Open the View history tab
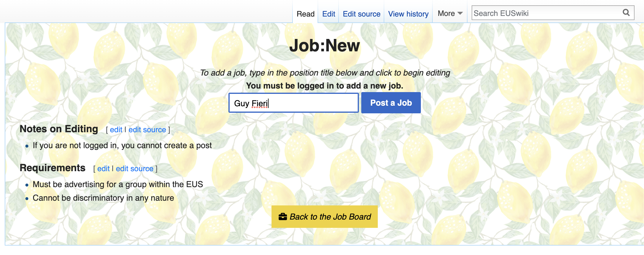This screenshot has width=644, height=255. (408, 14)
